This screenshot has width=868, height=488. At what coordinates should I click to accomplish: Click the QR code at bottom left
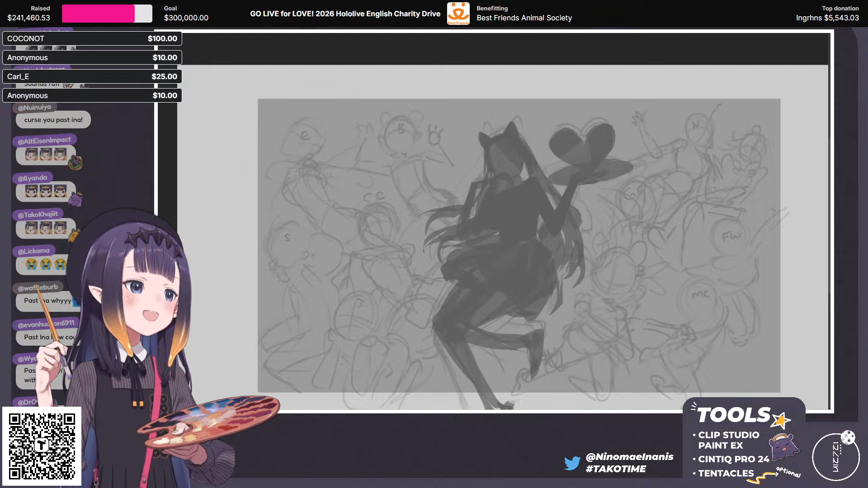42,446
